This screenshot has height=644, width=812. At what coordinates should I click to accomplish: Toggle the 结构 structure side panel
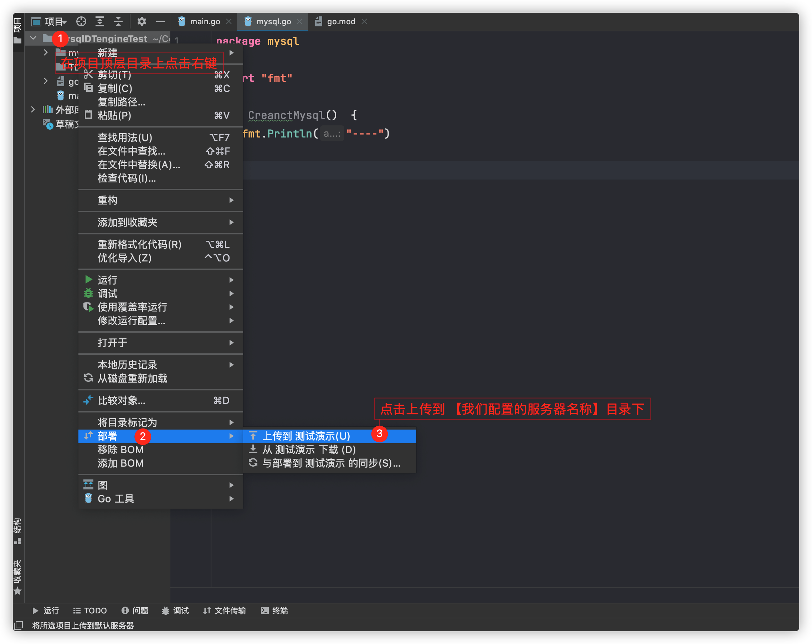tap(17, 531)
